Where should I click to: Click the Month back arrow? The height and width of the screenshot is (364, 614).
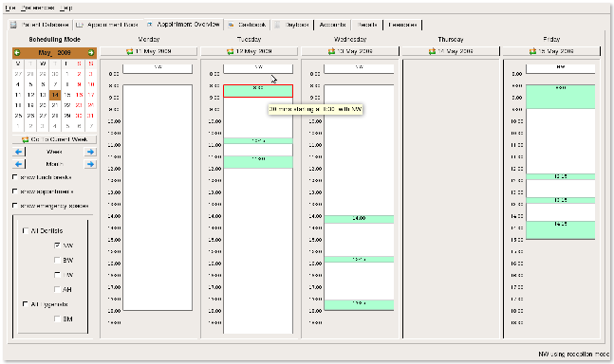click(18, 164)
